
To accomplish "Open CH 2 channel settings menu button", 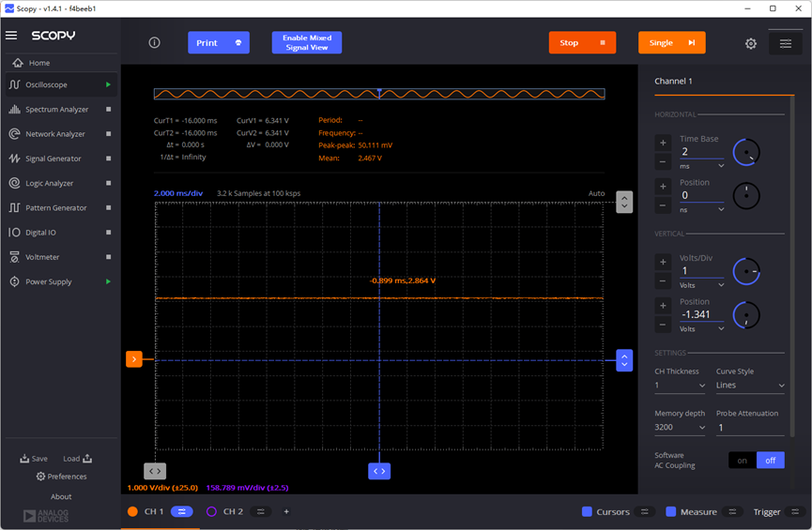I will pyautogui.click(x=260, y=511).
